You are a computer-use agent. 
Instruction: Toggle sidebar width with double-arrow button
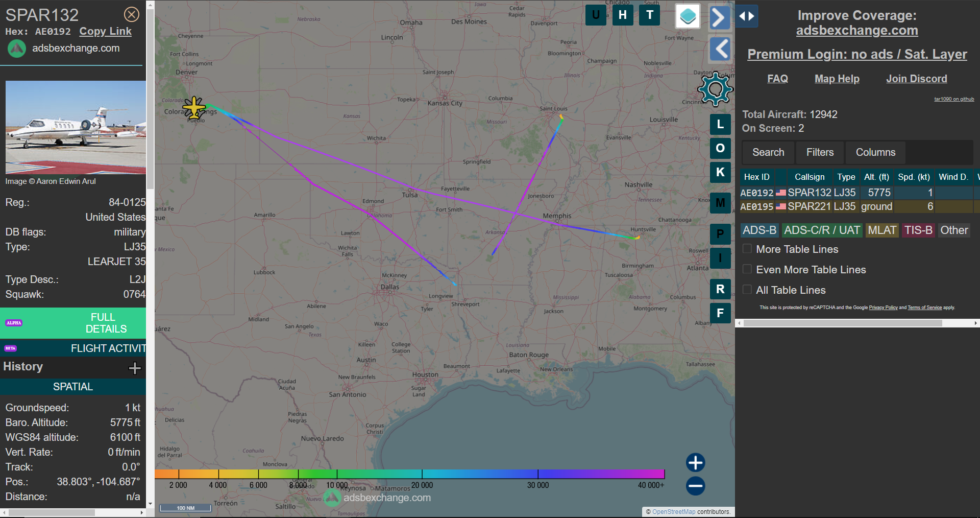point(747,16)
